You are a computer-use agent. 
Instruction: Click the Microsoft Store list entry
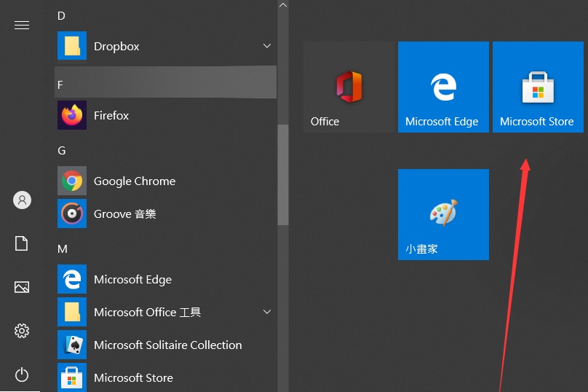tap(166, 377)
